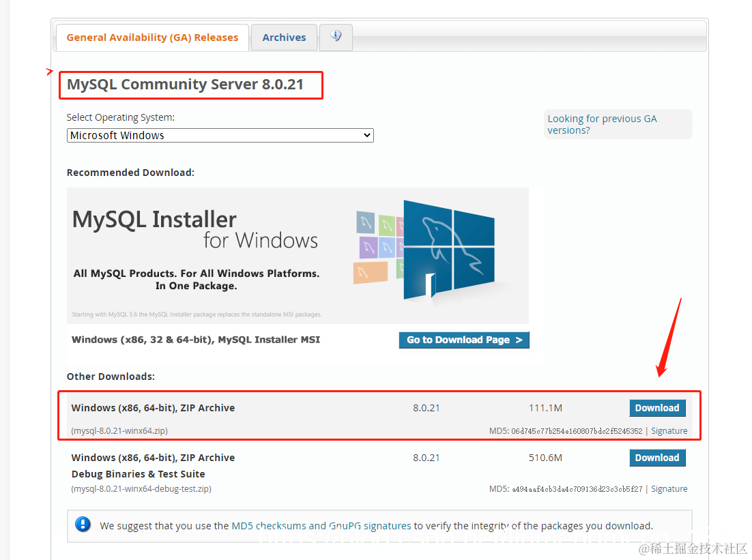Click MD5 hash 06d745c77b254e160807bdc2f5245352
This screenshot has height=560, width=752.
pos(577,431)
